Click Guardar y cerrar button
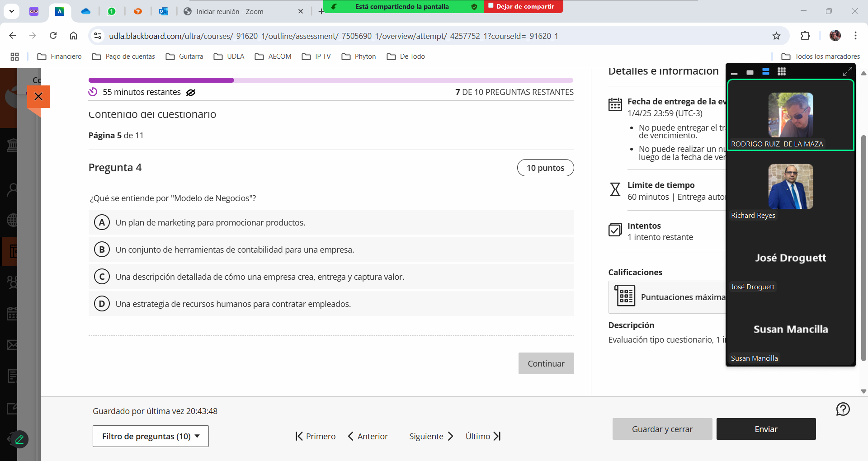Image resolution: width=868 pixels, height=461 pixels. pos(662,429)
